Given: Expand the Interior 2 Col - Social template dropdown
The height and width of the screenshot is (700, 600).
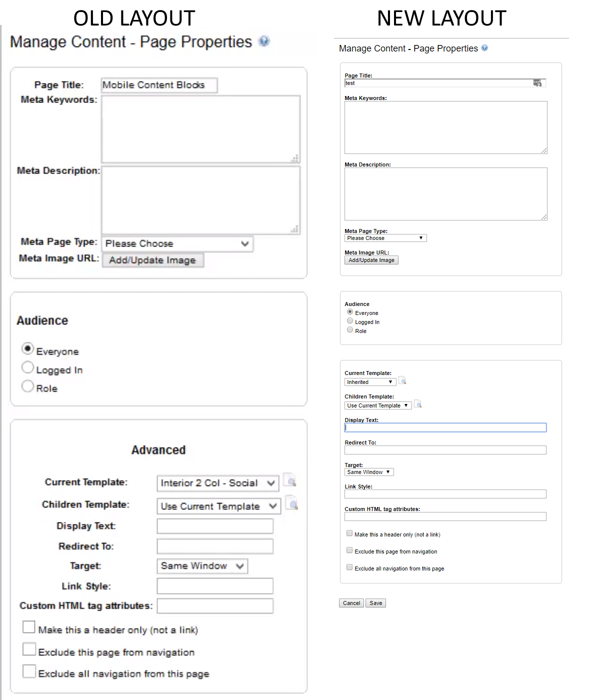Looking at the screenshot, I should 217,483.
